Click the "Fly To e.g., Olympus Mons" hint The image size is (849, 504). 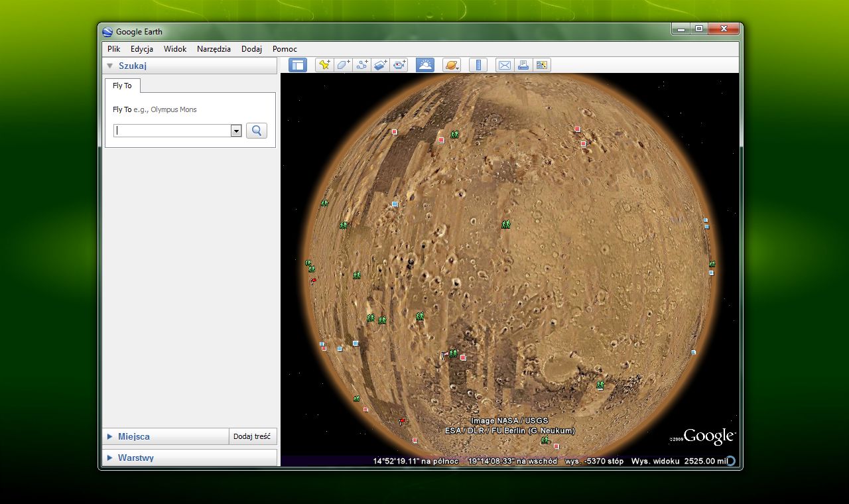click(x=155, y=109)
